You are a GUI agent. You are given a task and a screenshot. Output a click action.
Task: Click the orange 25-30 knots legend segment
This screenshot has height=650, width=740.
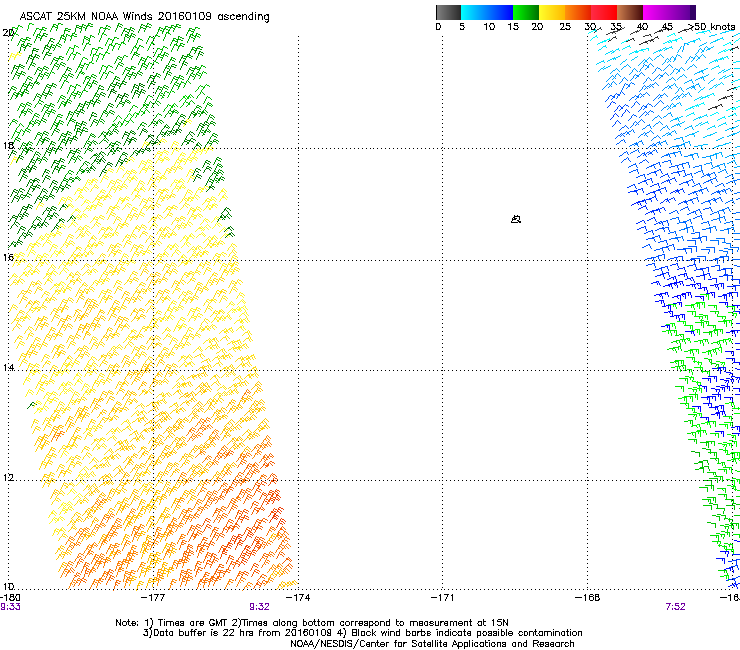[578, 12]
